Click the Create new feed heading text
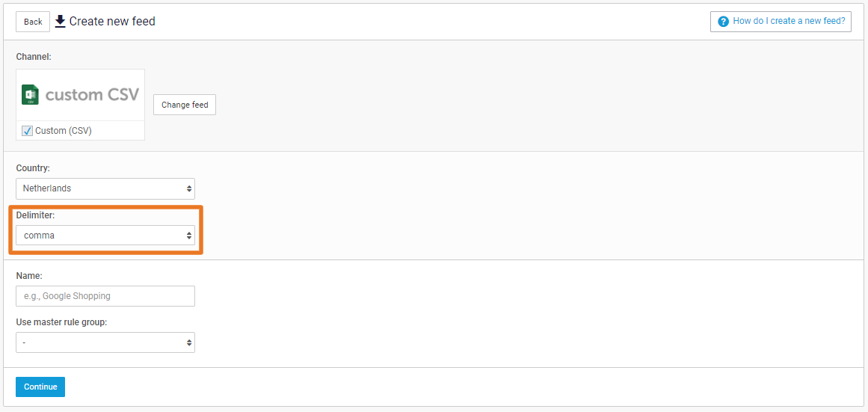Screen dimensions: 868x412 click(x=112, y=22)
